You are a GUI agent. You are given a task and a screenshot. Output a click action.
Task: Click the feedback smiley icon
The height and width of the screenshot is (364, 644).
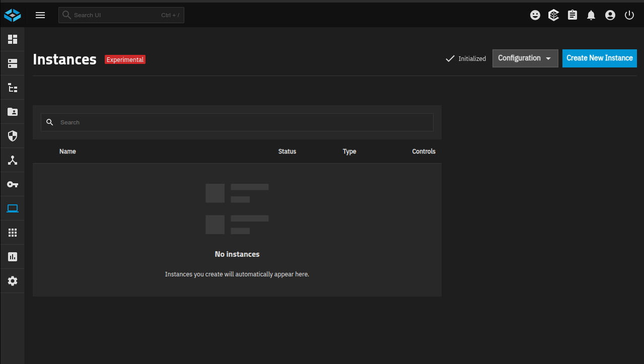(x=535, y=15)
